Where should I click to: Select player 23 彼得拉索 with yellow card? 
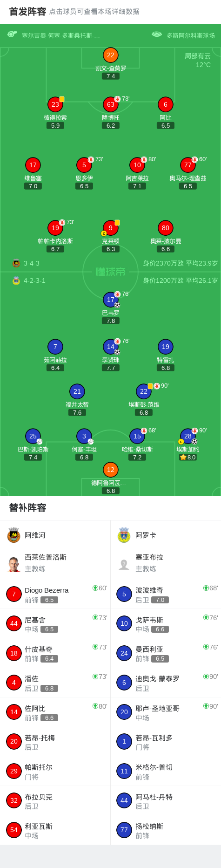[x=55, y=104]
